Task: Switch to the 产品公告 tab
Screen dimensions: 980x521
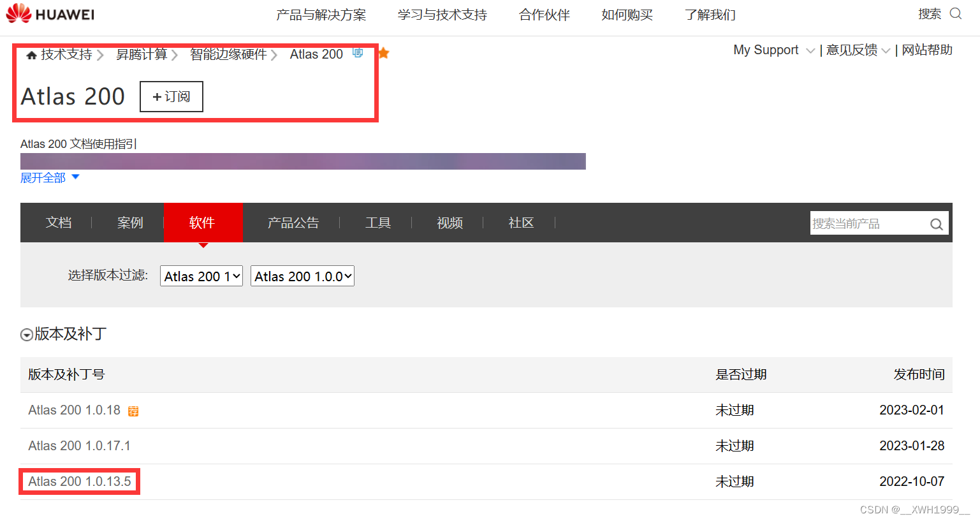Action: (293, 223)
